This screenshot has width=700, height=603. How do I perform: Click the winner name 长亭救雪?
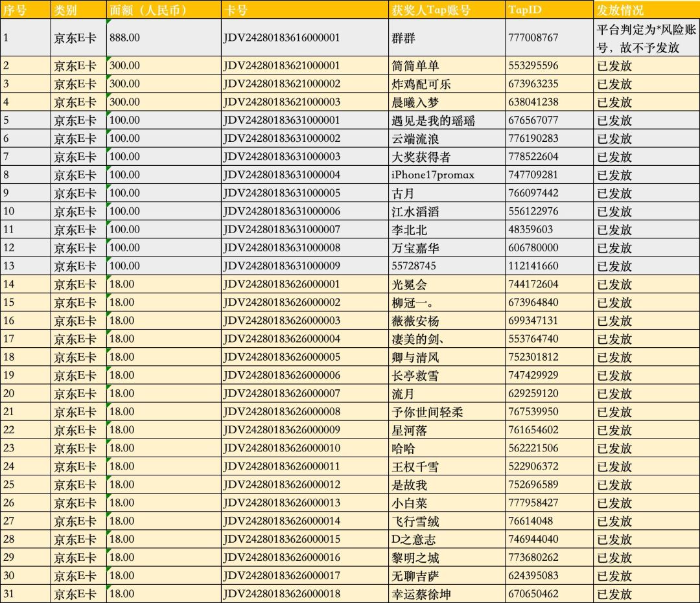[x=415, y=376]
